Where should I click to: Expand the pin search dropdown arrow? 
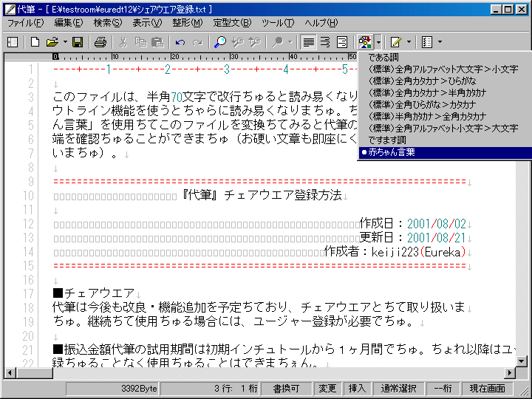(290, 42)
